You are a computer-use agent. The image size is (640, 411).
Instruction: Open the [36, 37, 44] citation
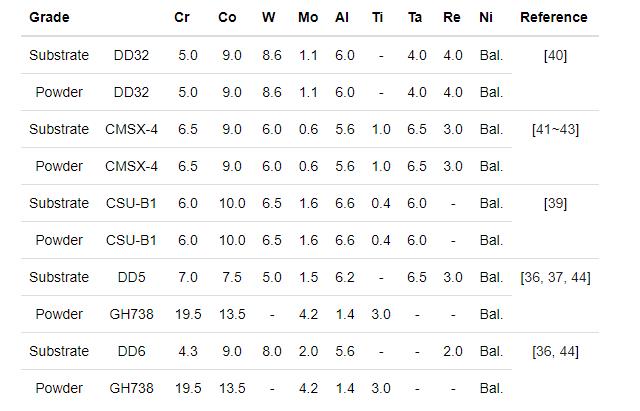pyautogui.click(x=555, y=277)
